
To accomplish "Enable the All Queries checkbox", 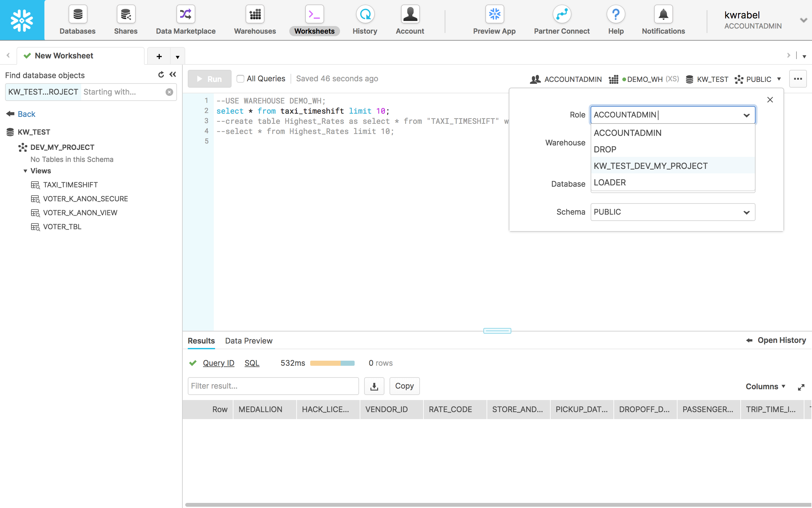I will tap(240, 79).
